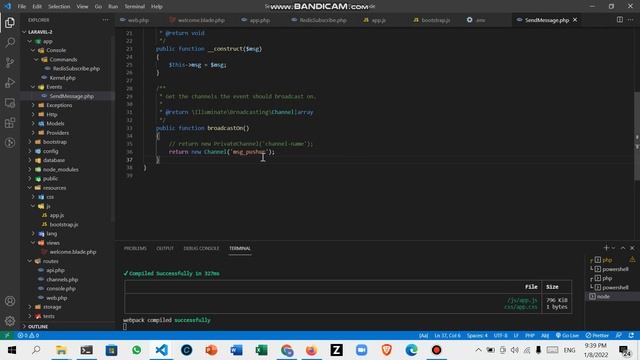Image resolution: width=640 pixels, height=360 pixels.
Task: Maximize the terminal panel with caret icon
Action: (x=623, y=248)
